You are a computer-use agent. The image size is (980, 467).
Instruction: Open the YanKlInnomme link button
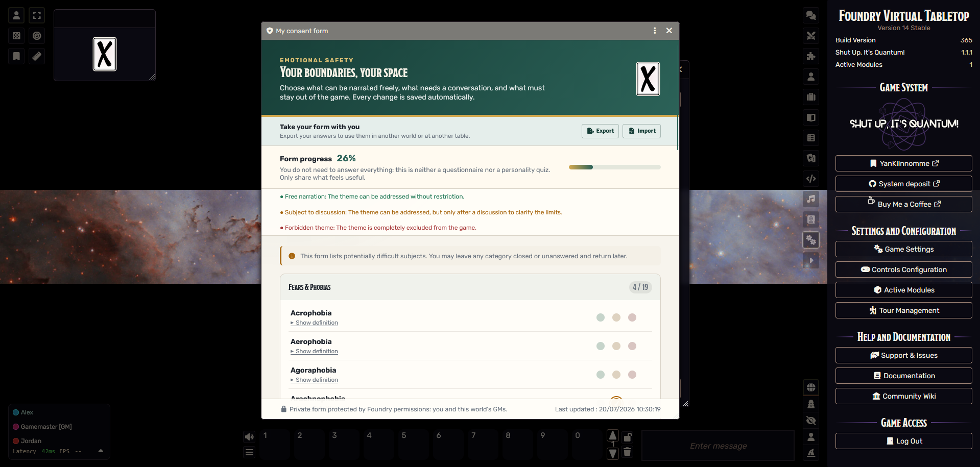[904, 163]
